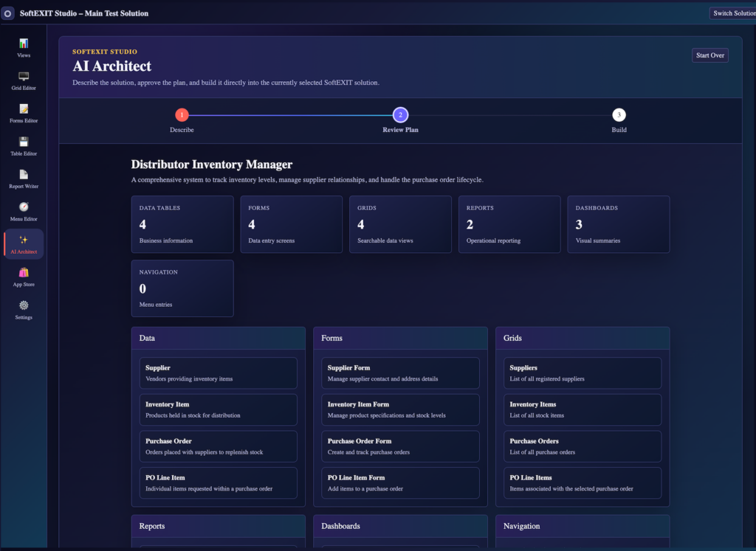Open the Report Writer icon
The width and height of the screenshot is (756, 551).
24,174
